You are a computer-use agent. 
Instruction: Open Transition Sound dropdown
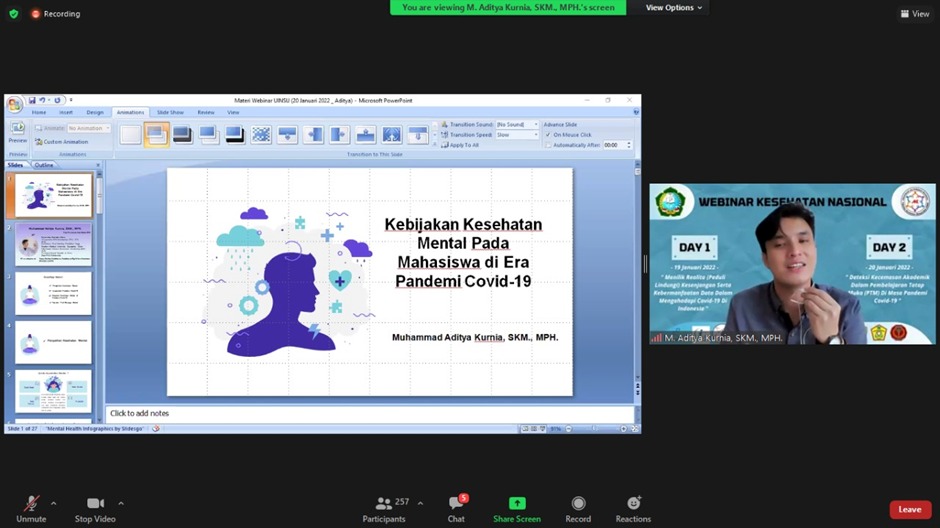pos(517,125)
